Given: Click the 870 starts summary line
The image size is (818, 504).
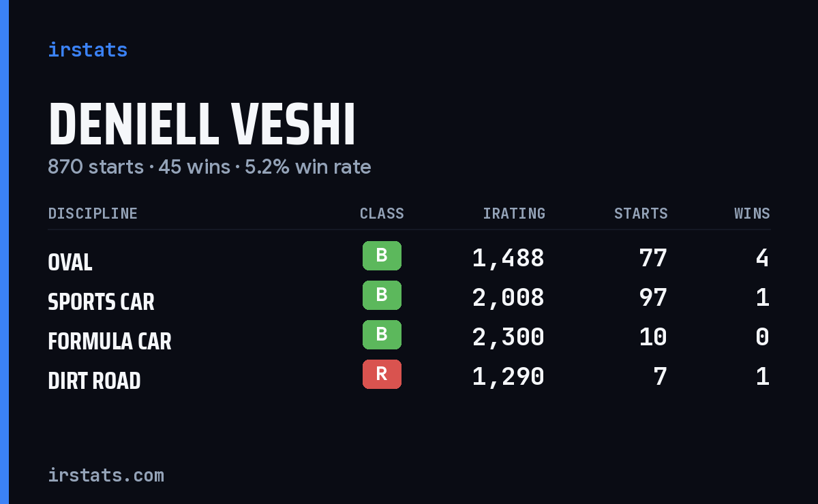Looking at the screenshot, I should coord(209,167).
